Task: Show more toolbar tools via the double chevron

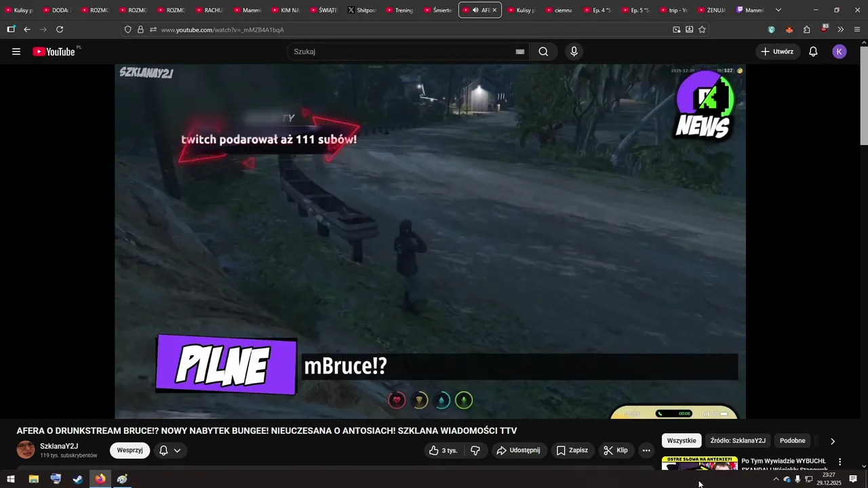Action: [841, 30]
